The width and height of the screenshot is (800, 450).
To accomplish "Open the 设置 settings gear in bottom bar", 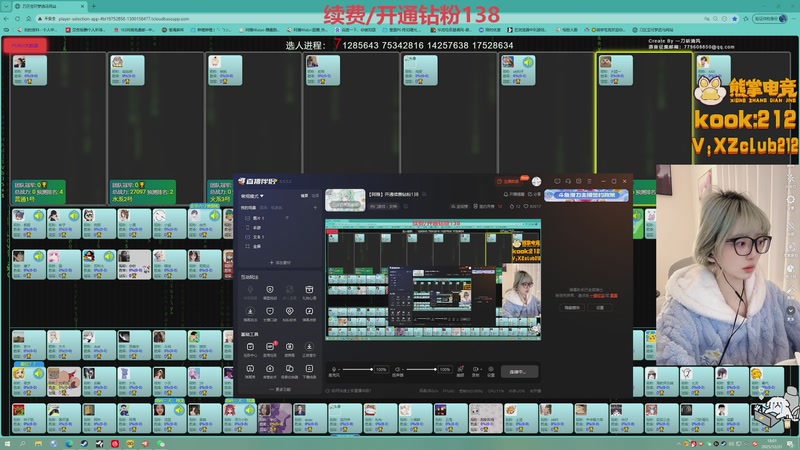I will coord(491,371).
